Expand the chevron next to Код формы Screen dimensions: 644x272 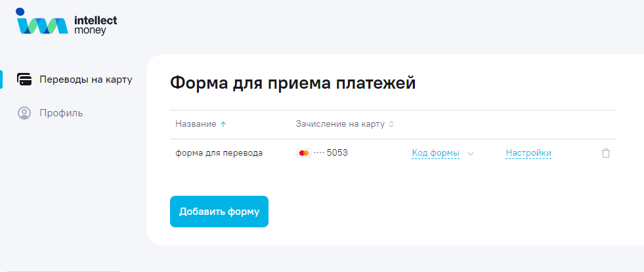coord(471,154)
